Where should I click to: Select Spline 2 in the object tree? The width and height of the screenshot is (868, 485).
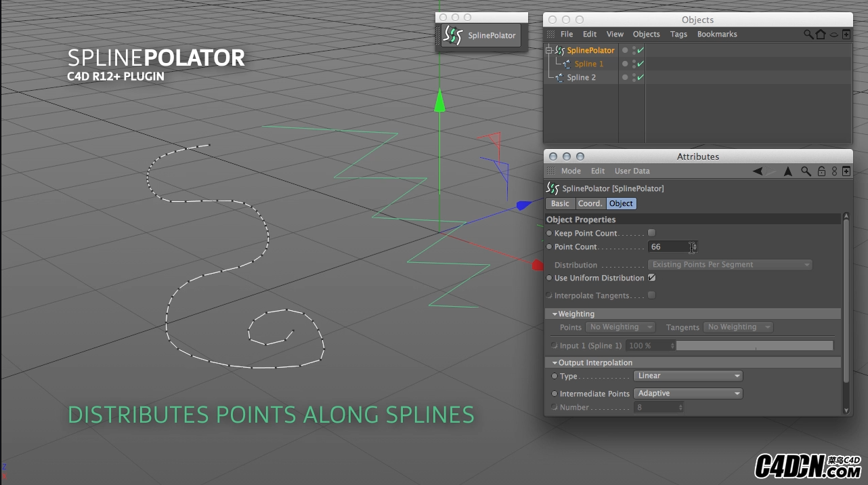(582, 77)
